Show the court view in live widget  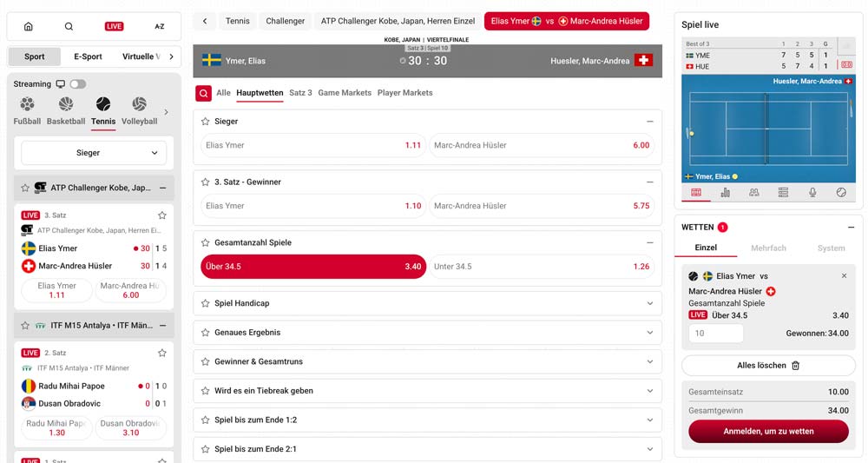pos(696,193)
